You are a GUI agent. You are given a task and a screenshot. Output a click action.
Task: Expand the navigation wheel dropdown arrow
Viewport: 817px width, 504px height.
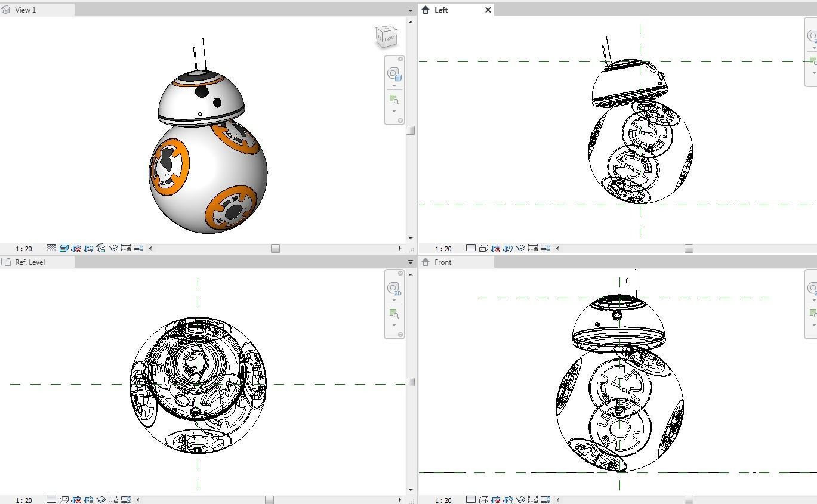[x=394, y=85]
